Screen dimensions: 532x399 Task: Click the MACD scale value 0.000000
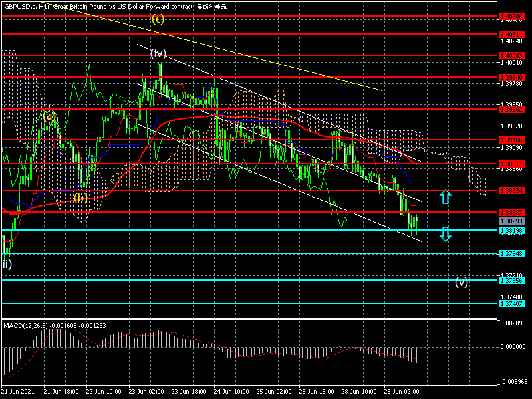[x=513, y=347]
